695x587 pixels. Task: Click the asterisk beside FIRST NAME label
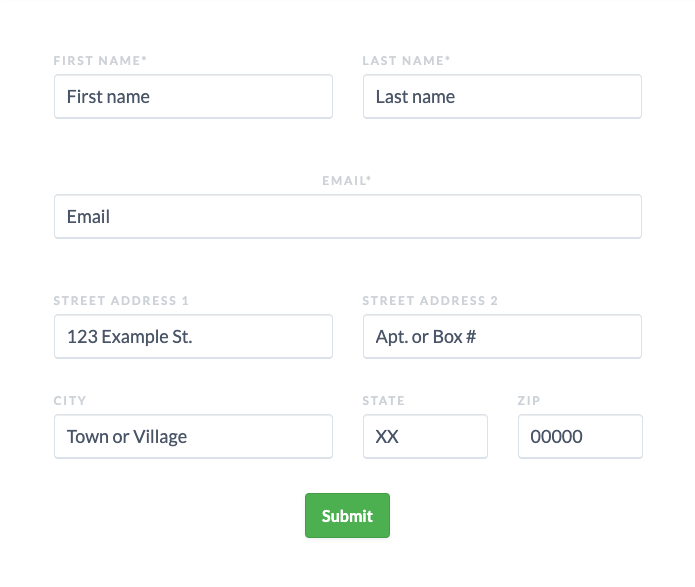[144, 59]
